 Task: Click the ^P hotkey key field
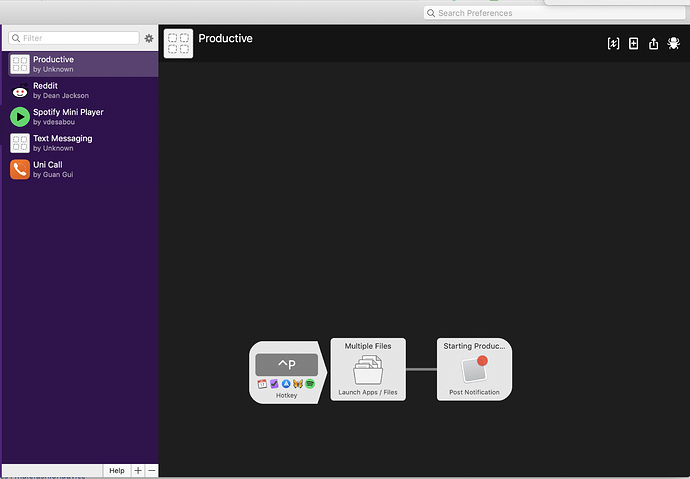pos(286,365)
